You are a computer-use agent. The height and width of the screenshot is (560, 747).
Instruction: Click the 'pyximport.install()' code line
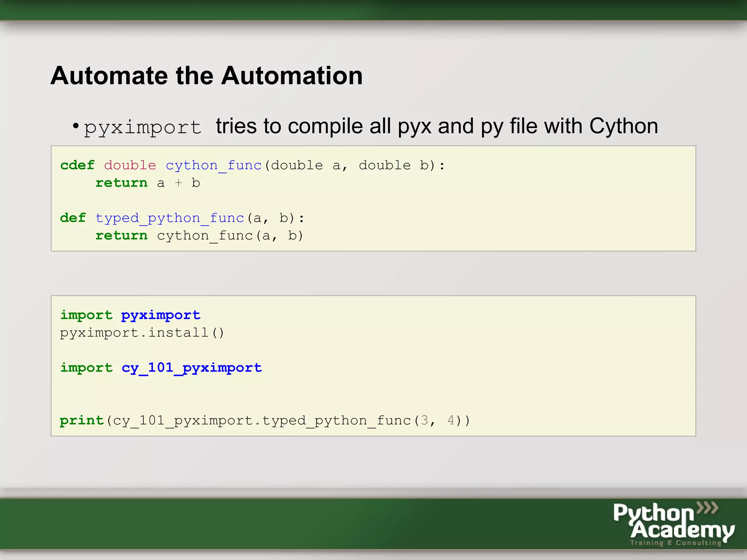click(x=142, y=333)
